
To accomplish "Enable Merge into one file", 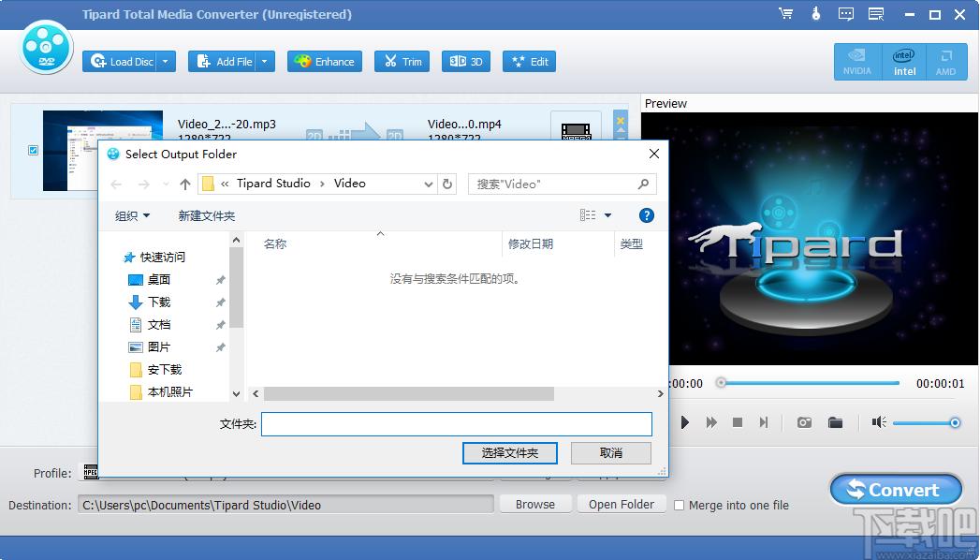I will [680, 505].
